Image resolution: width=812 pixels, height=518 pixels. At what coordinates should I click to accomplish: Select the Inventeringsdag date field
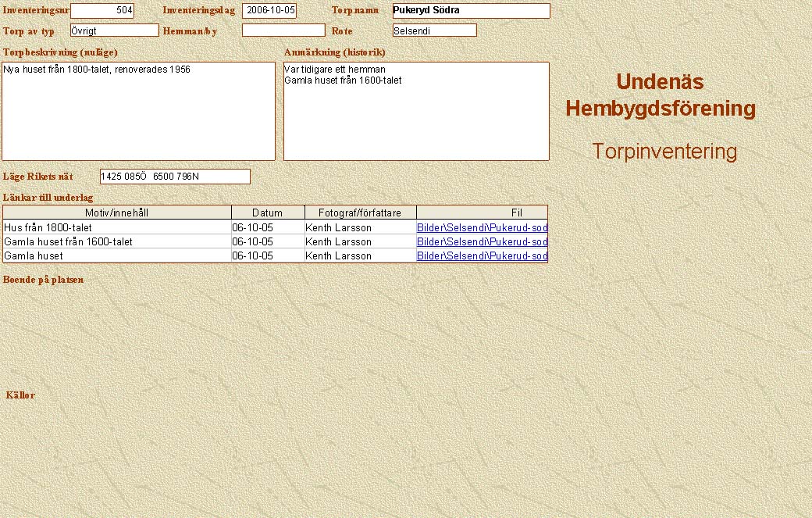269,11
